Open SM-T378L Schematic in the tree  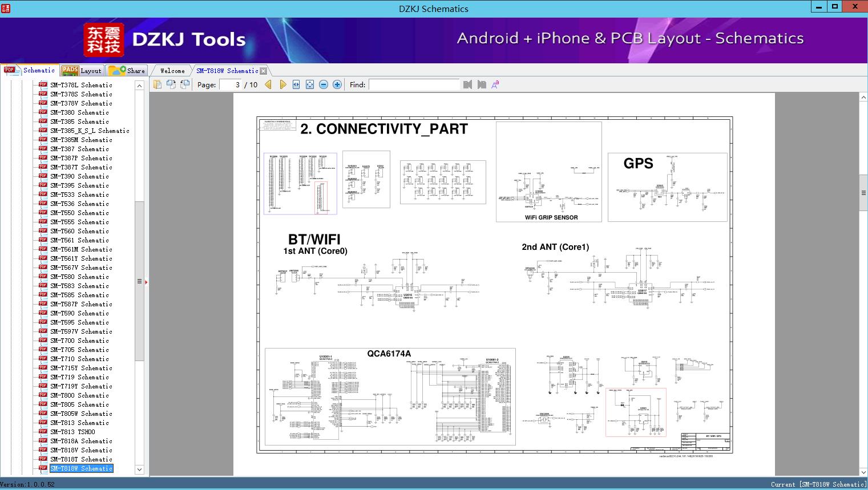[81, 85]
